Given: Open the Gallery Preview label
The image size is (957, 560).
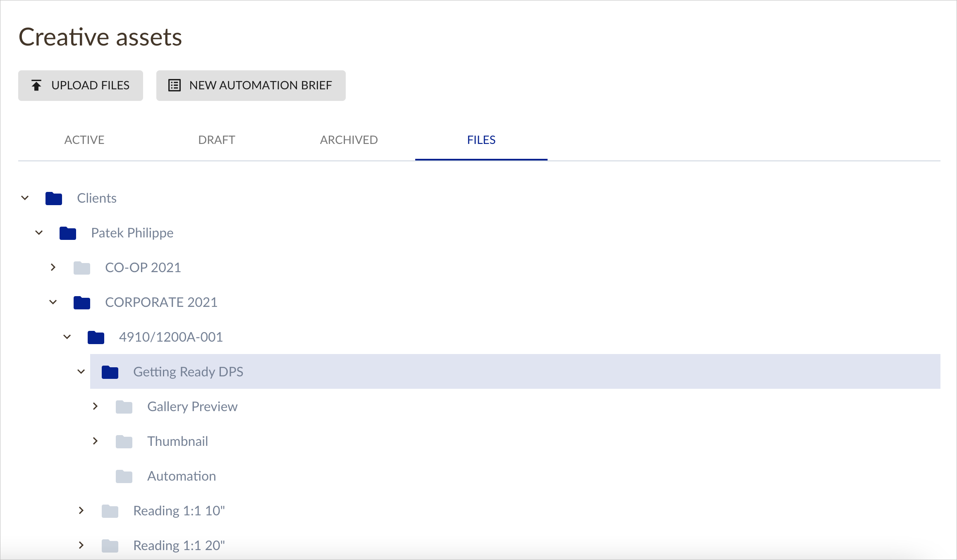Looking at the screenshot, I should click(x=192, y=407).
